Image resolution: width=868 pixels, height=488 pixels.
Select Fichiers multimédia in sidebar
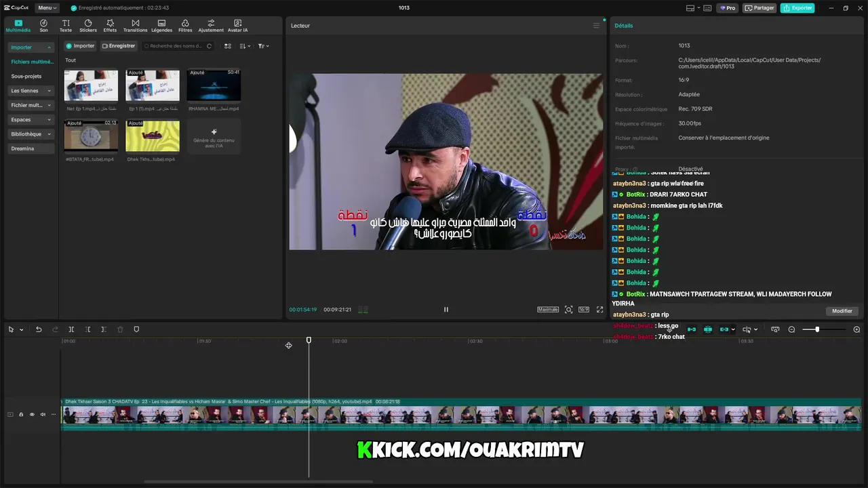(x=31, y=62)
